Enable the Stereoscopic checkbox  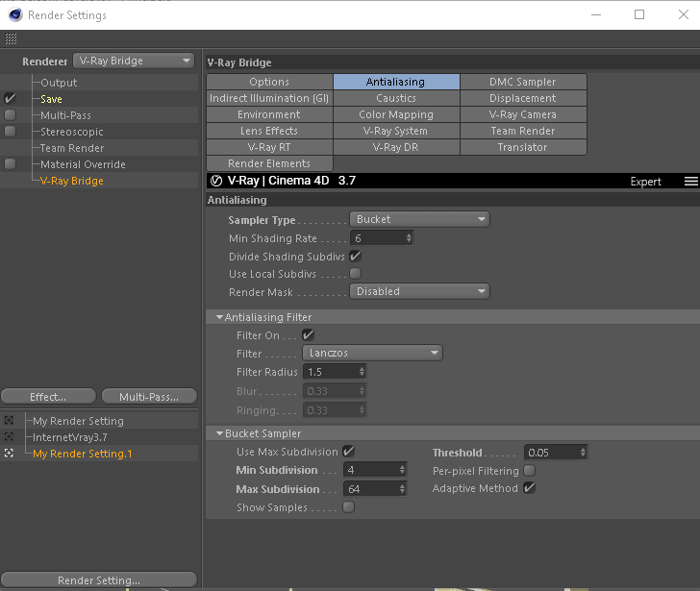coord(10,131)
